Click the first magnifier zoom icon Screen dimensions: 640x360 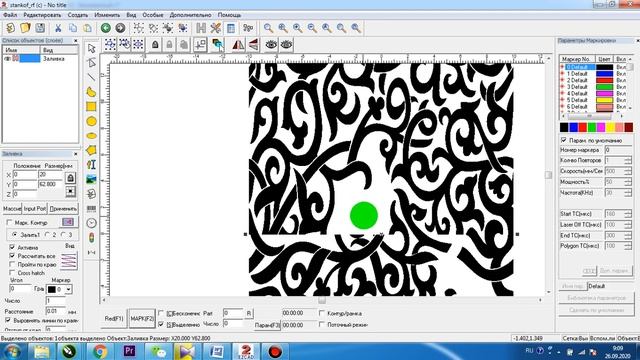pos(268,28)
